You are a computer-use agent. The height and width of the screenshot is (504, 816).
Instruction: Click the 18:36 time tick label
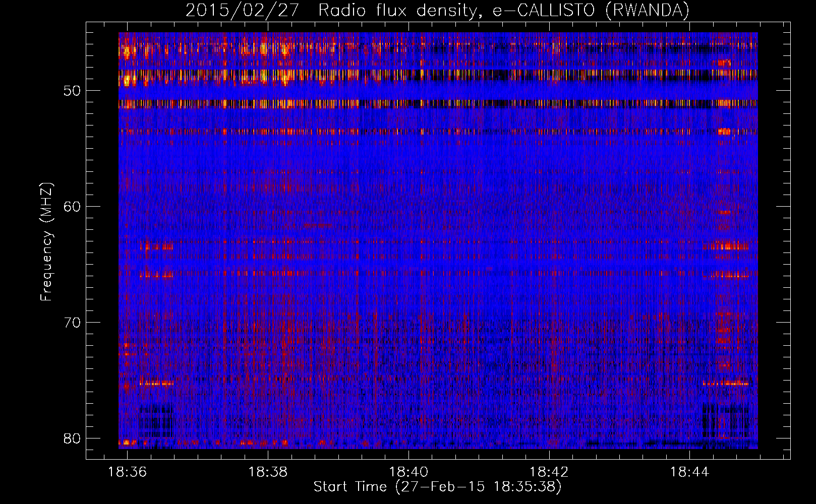[128, 472]
